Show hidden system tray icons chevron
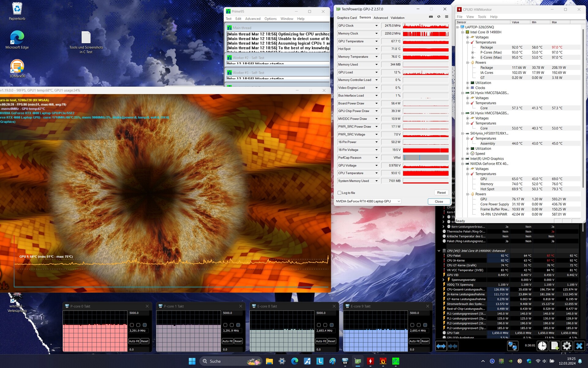This screenshot has height=368, width=588. [483, 361]
